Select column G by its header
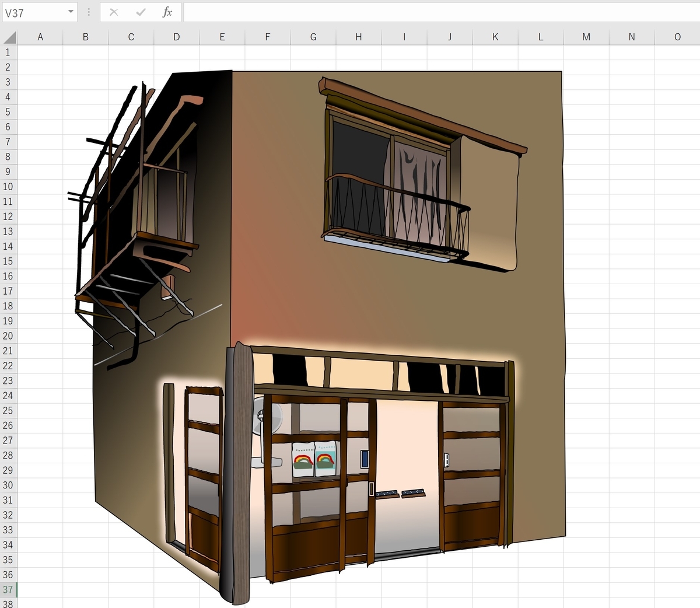 pyautogui.click(x=313, y=37)
